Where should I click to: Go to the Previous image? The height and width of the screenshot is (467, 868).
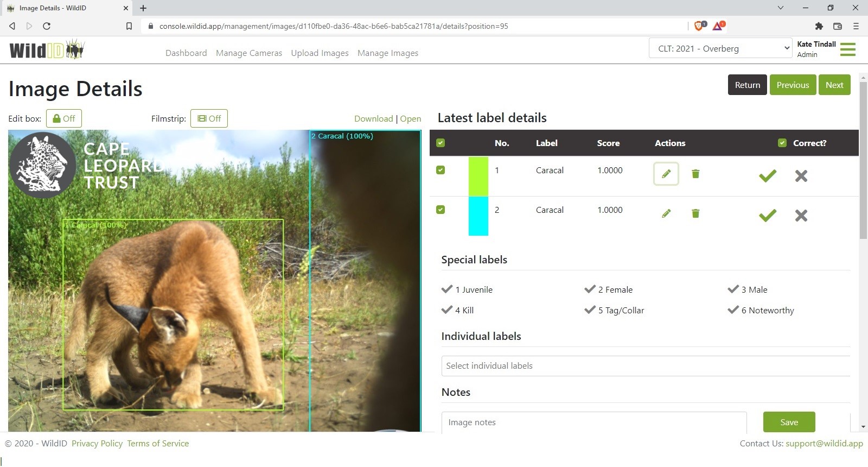pos(793,85)
